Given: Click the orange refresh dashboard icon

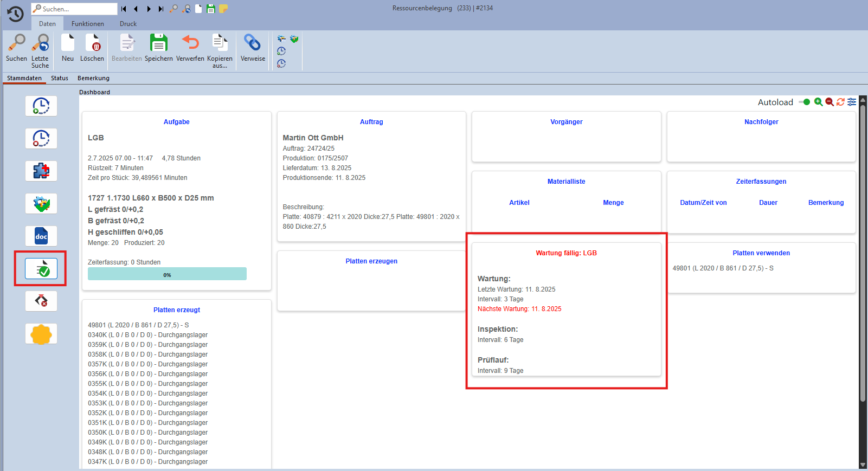Looking at the screenshot, I should [840, 102].
